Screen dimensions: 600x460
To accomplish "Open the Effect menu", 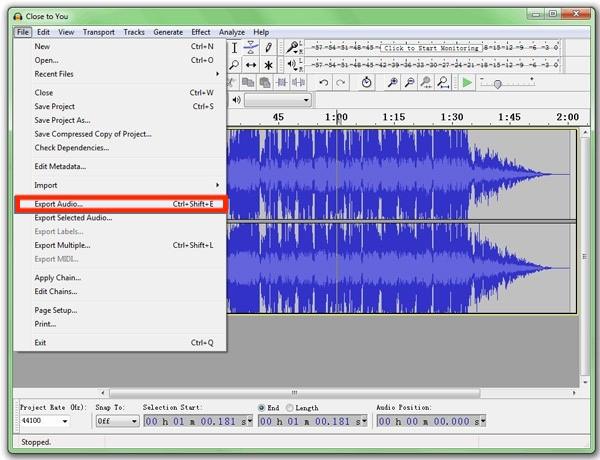I will pyautogui.click(x=201, y=32).
